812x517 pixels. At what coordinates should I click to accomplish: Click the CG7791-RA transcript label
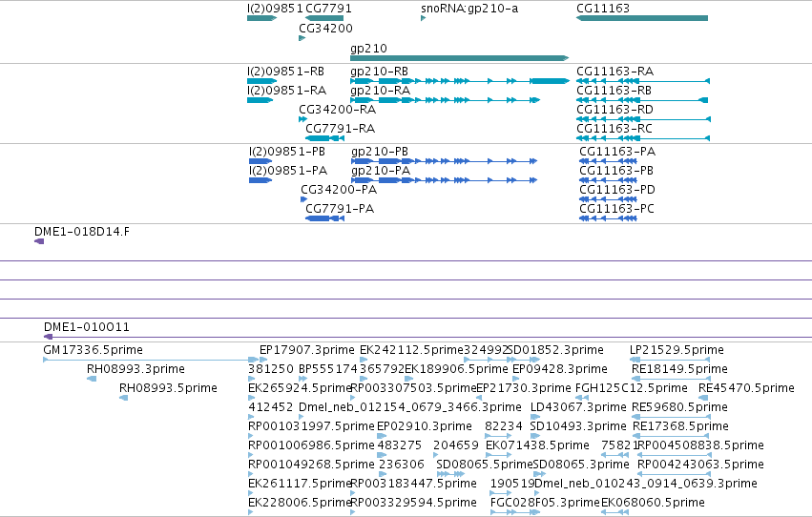point(341,129)
